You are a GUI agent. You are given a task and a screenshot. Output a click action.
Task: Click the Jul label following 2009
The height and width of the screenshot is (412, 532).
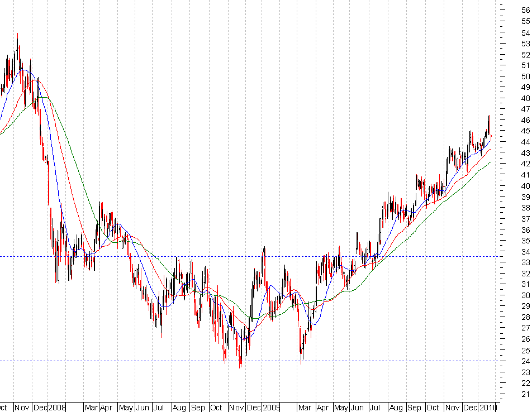(375, 408)
